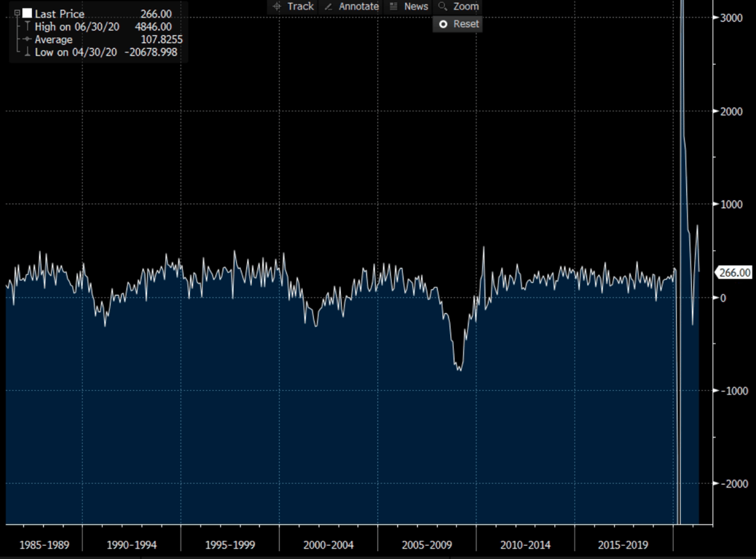The image size is (756, 559).
Task: Click the News list icon
Action: click(393, 7)
